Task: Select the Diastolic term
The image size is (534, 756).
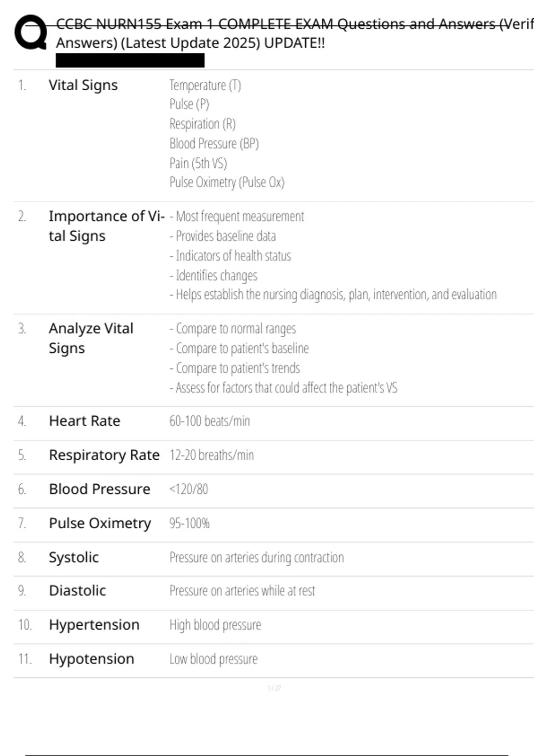Action: click(x=77, y=591)
